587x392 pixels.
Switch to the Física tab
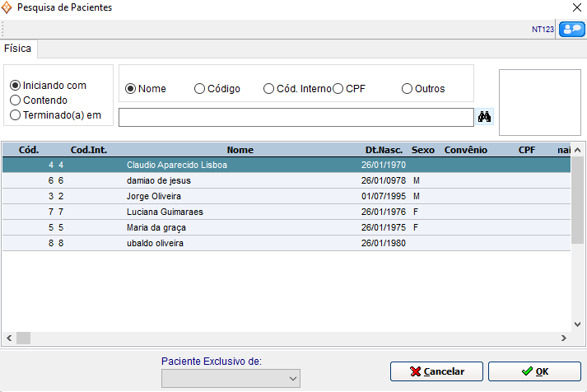click(17, 49)
